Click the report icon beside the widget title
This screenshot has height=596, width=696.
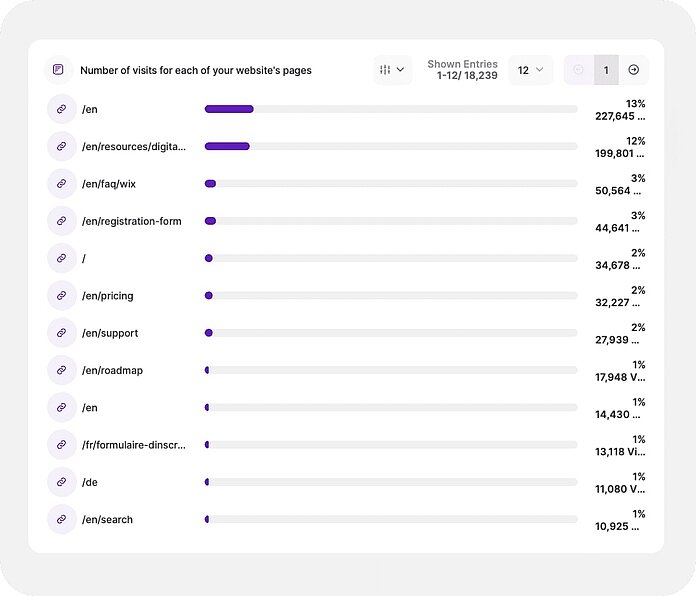coord(59,70)
